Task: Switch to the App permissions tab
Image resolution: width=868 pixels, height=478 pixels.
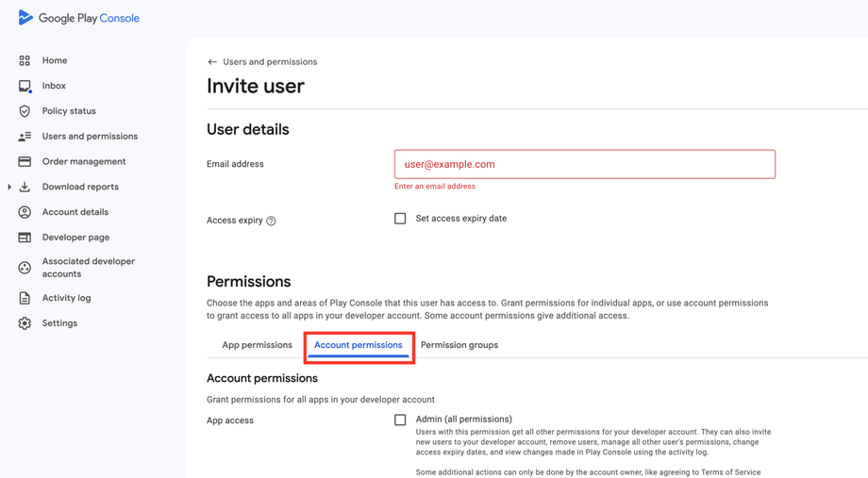Action: 257,345
